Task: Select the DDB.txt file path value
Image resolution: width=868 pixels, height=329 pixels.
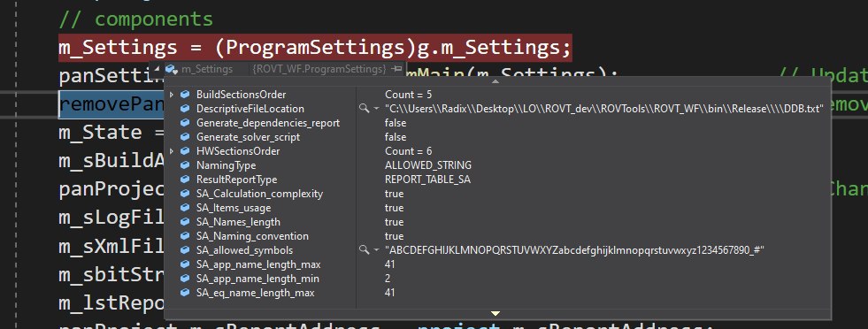Action: point(604,109)
